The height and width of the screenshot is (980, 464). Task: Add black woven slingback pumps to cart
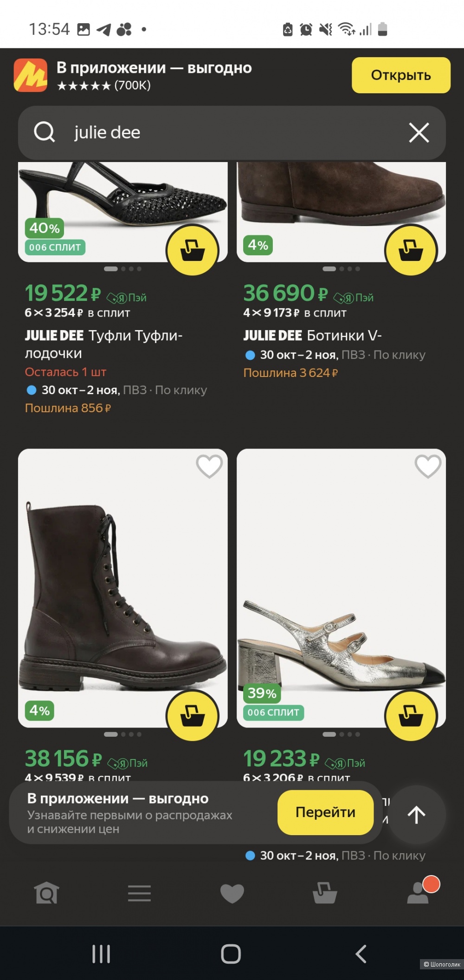[x=193, y=250]
